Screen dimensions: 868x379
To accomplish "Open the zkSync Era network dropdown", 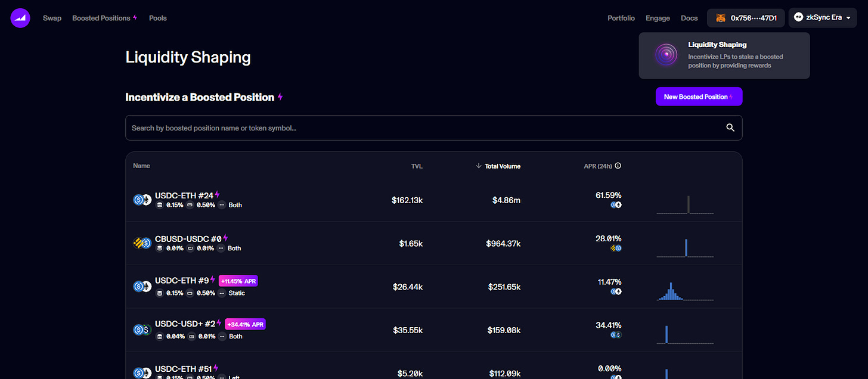I will tap(823, 18).
